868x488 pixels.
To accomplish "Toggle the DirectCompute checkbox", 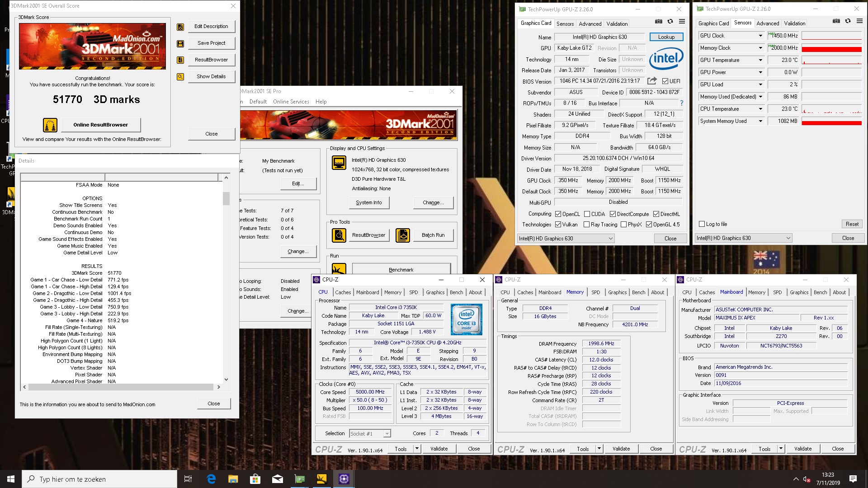I will pyautogui.click(x=613, y=214).
